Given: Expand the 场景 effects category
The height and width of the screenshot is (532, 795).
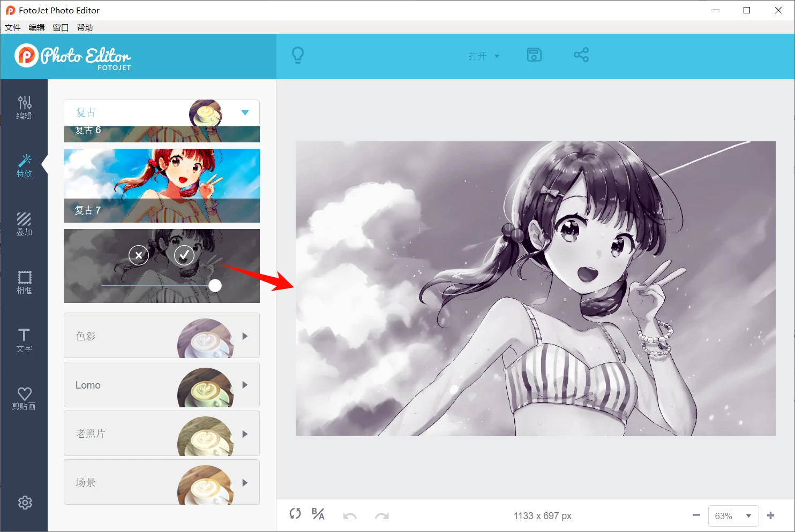Looking at the screenshot, I should (x=162, y=482).
